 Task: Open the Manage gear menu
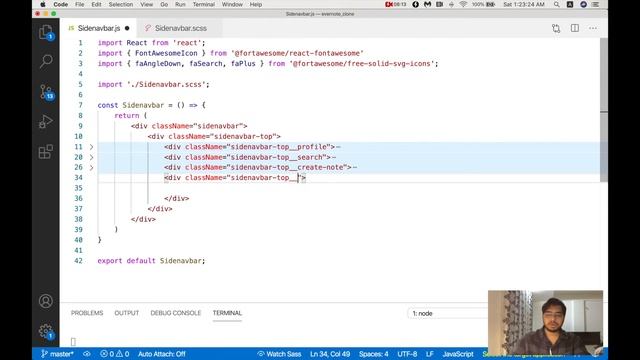tap(46, 331)
